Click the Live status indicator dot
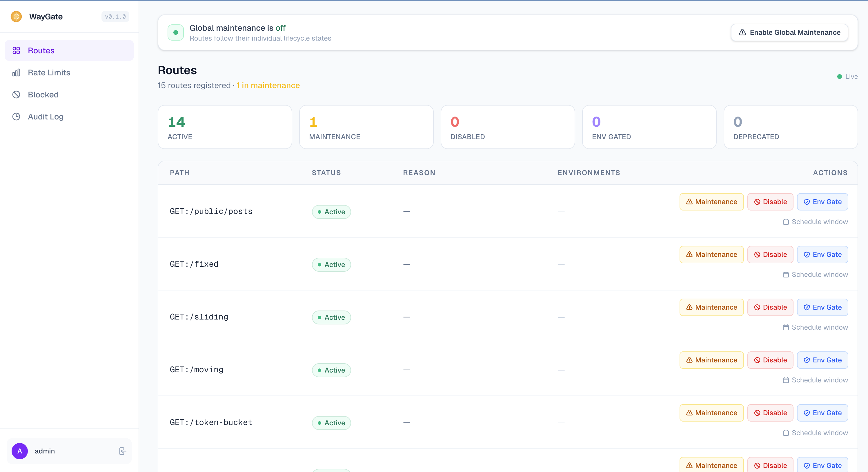Screen dimensions: 868x472 coord(840,77)
